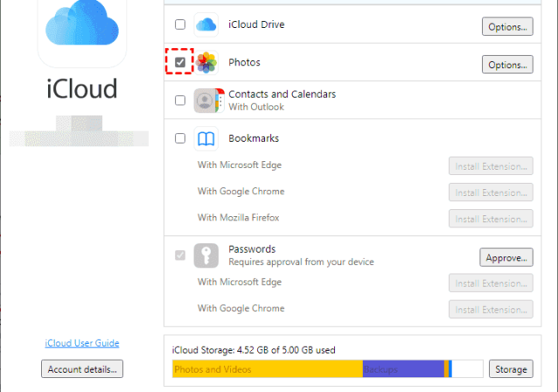Screen dimensions: 558x392
Task: Enable the iCloud Drive checkbox
Action: click(x=180, y=24)
